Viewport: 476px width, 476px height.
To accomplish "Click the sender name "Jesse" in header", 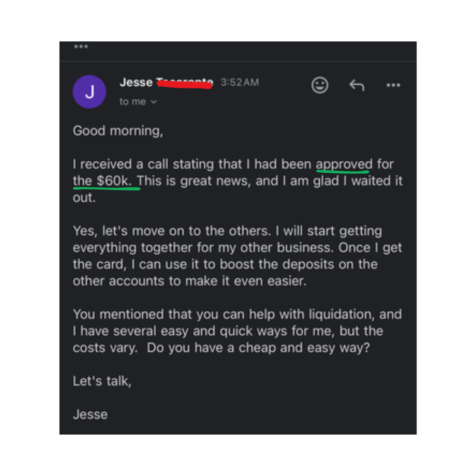I will pyautogui.click(x=136, y=82).
